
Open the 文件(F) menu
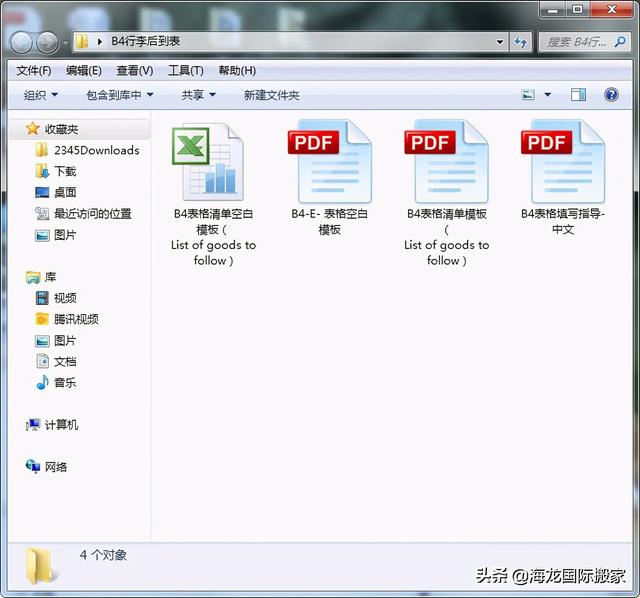[x=34, y=70]
